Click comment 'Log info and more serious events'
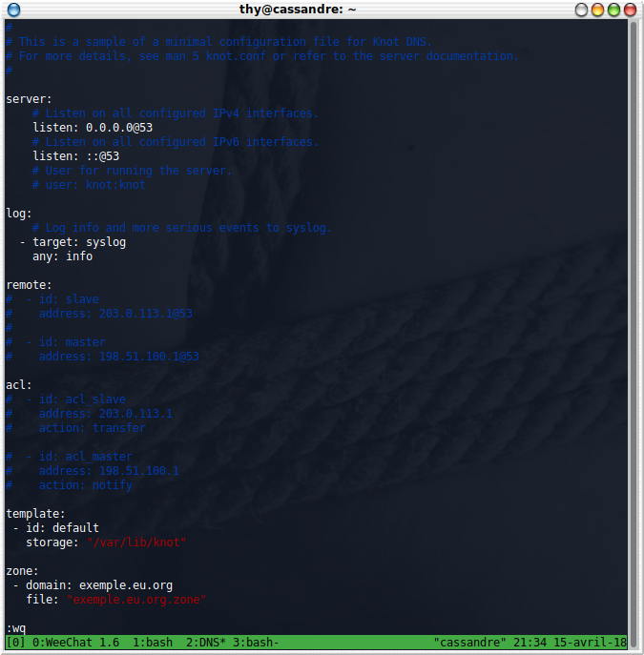 click(x=182, y=228)
